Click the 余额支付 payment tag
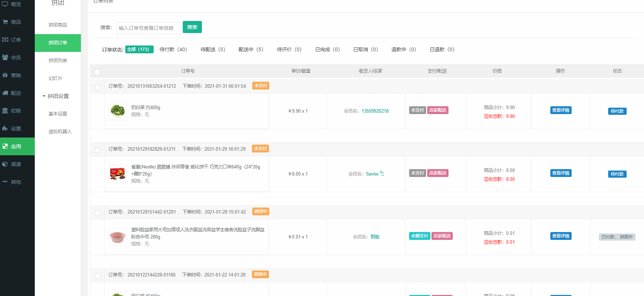The height and width of the screenshot is (296, 644). point(420,236)
